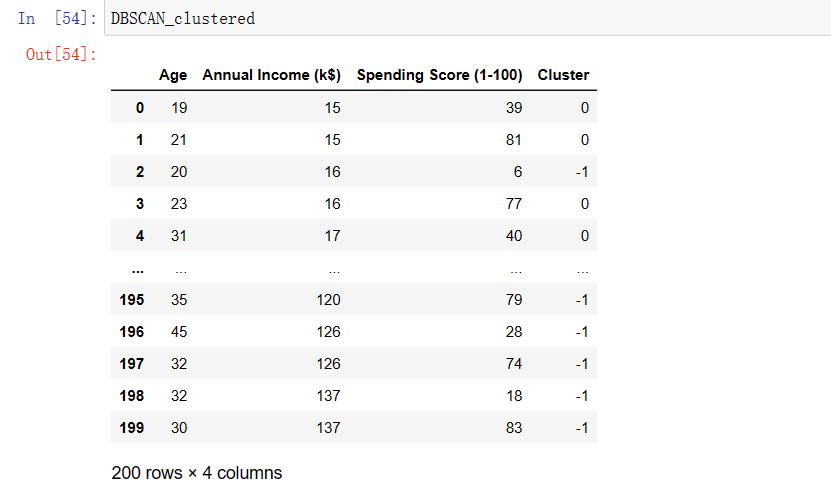Click Spending Score value 81 in row 1
831x489 pixels.
tap(514, 140)
